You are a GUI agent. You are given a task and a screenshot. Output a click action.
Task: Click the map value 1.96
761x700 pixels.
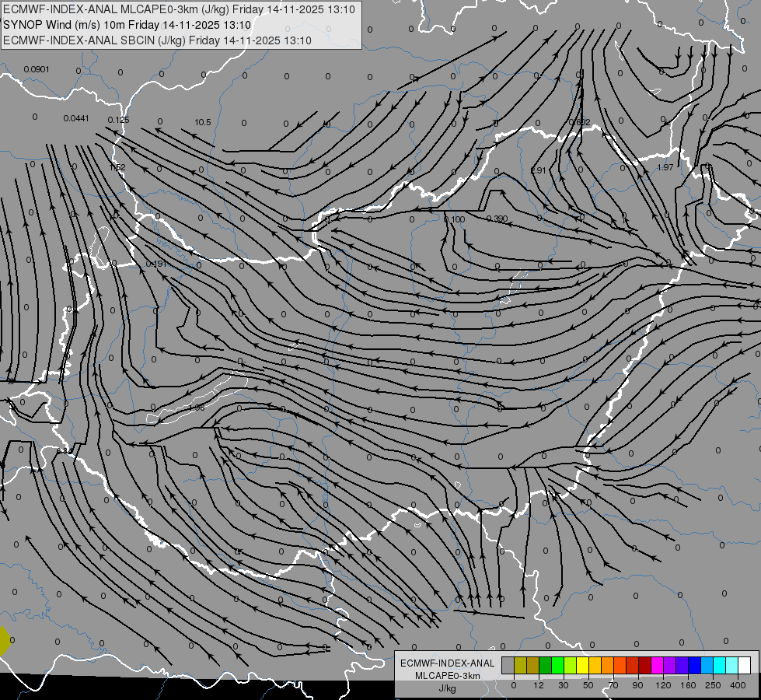[x=197, y=408]
